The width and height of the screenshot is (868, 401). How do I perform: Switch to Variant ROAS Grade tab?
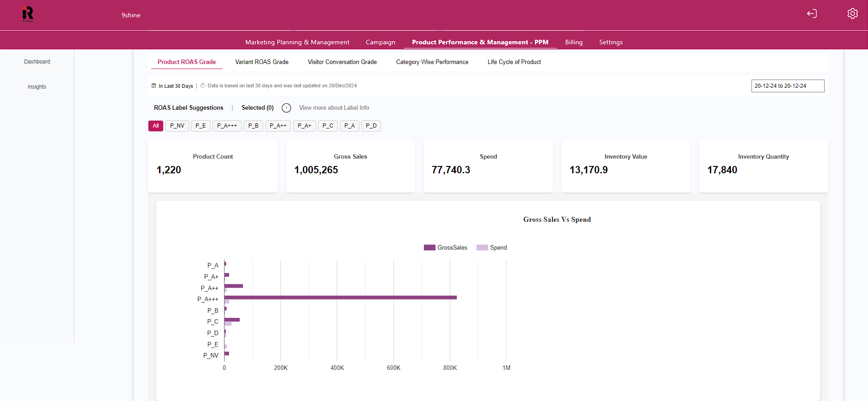click(262, 62)
